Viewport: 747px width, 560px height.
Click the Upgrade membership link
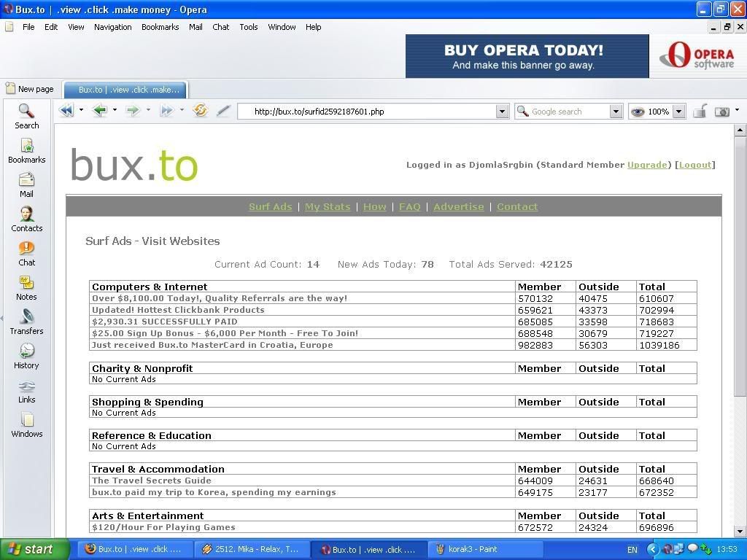(x=648, y=165)
